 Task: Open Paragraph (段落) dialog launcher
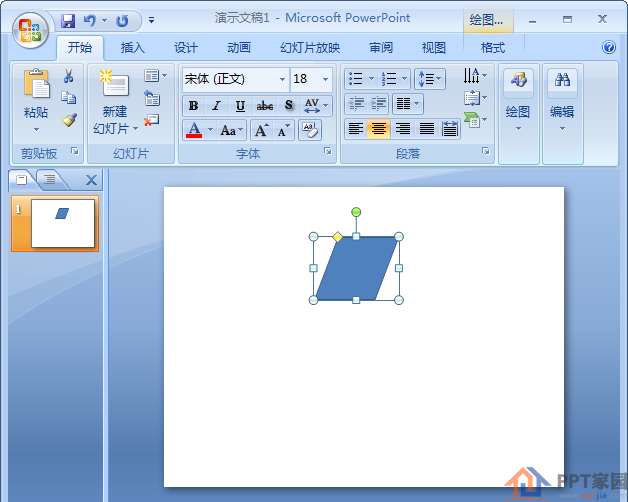tap(486, 151)
